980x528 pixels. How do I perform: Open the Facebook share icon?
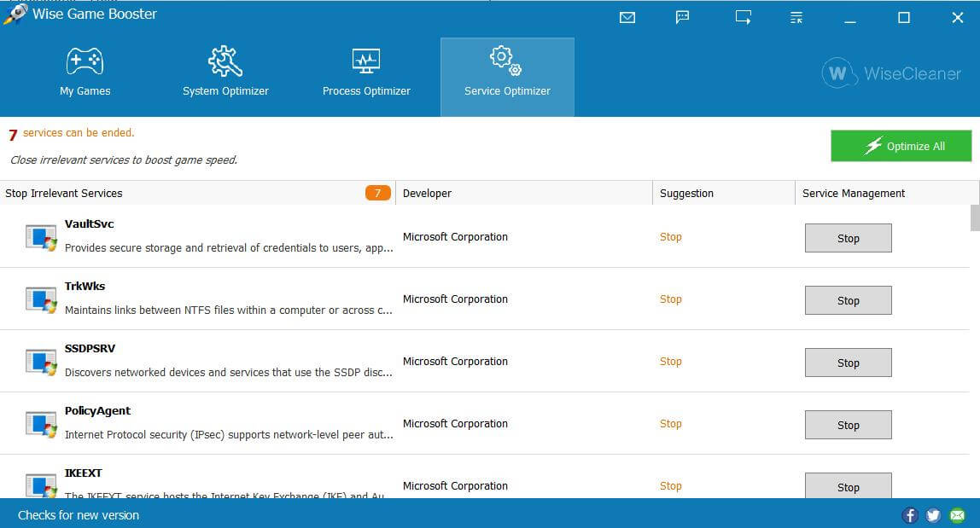point(910,515)
